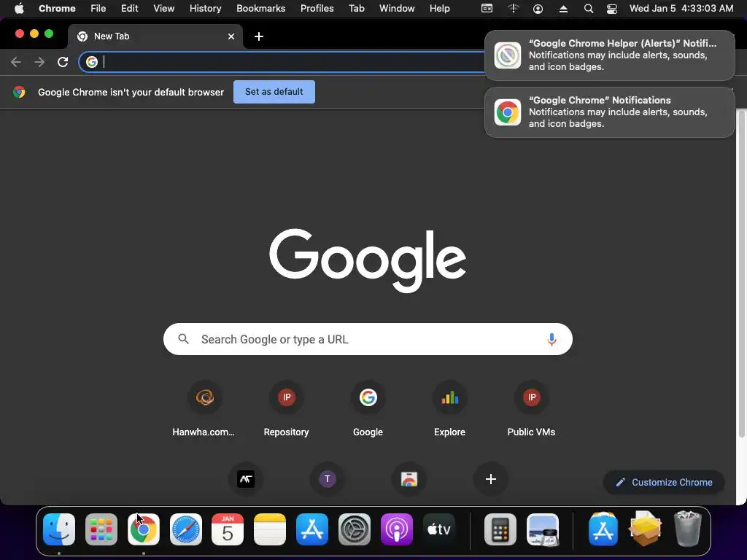Open Calendar from the Dock
The height and width of the screenshot is (560, 747).
click(x=228, y=529)
